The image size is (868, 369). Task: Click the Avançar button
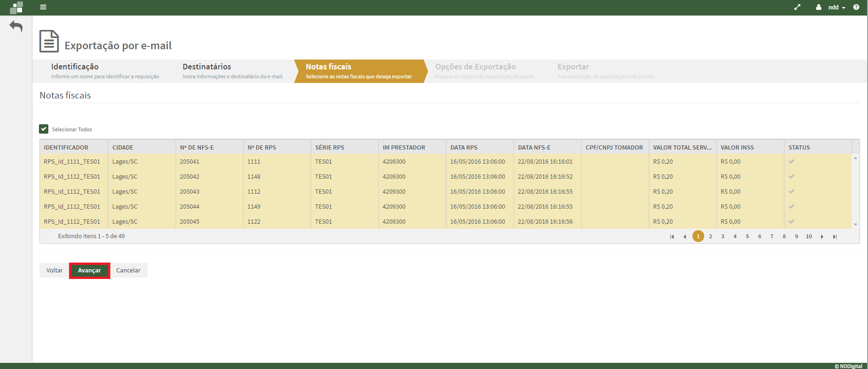pyautogui.click(x=89, y=271)
